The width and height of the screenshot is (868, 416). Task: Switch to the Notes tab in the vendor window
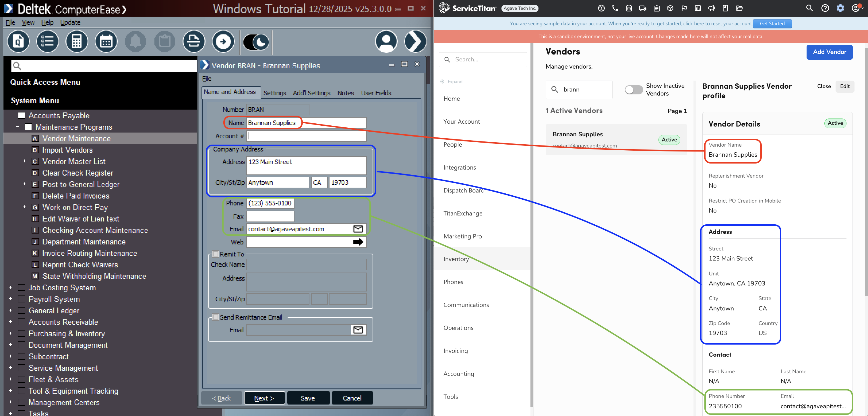[x=345, y=93]
